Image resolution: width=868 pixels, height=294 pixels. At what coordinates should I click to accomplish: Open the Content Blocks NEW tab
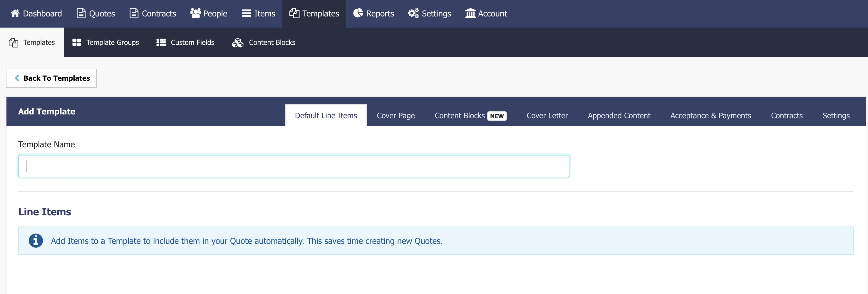point(470,115)
